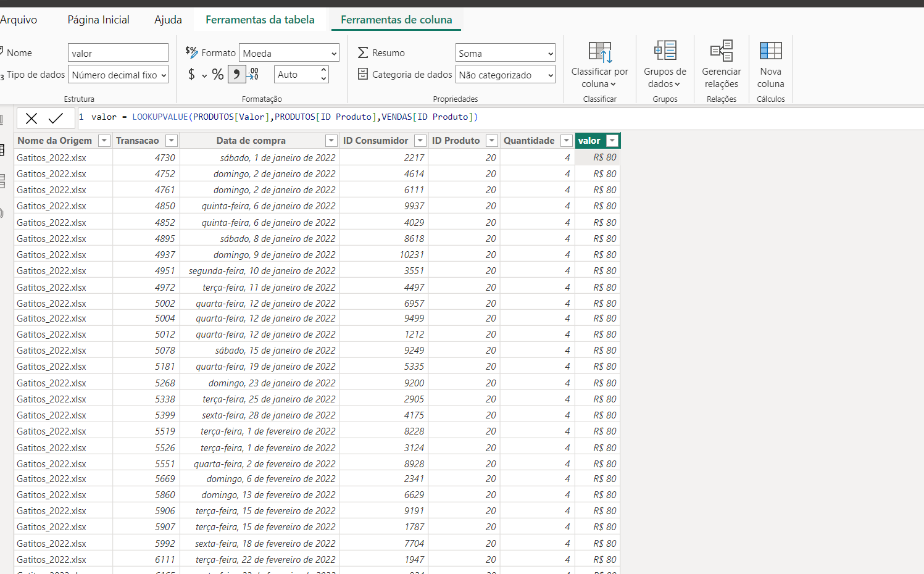The height and width of the screenshot is (574, 924).
Task: Open currency symbol dropdown arrow
Action: click(204, 76)
